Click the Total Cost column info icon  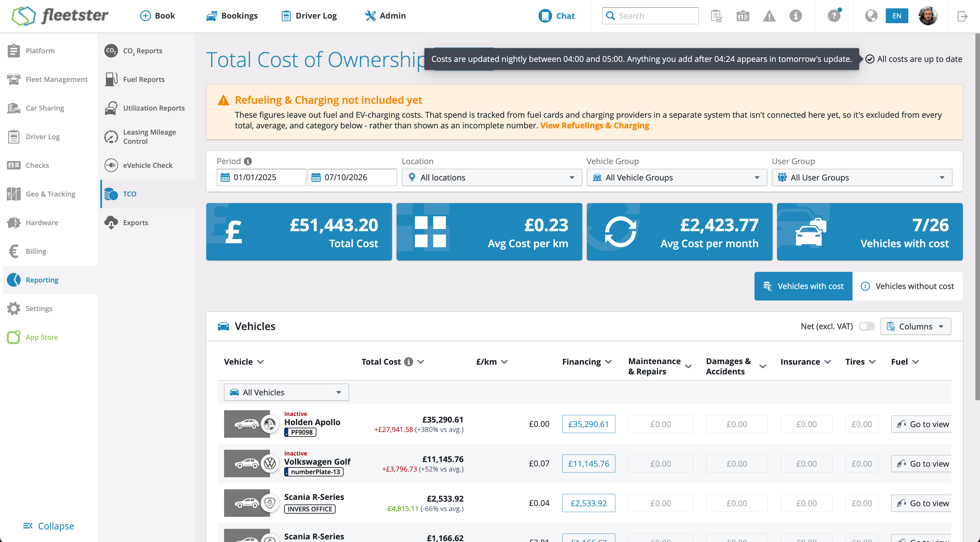(x=409, y=362)
